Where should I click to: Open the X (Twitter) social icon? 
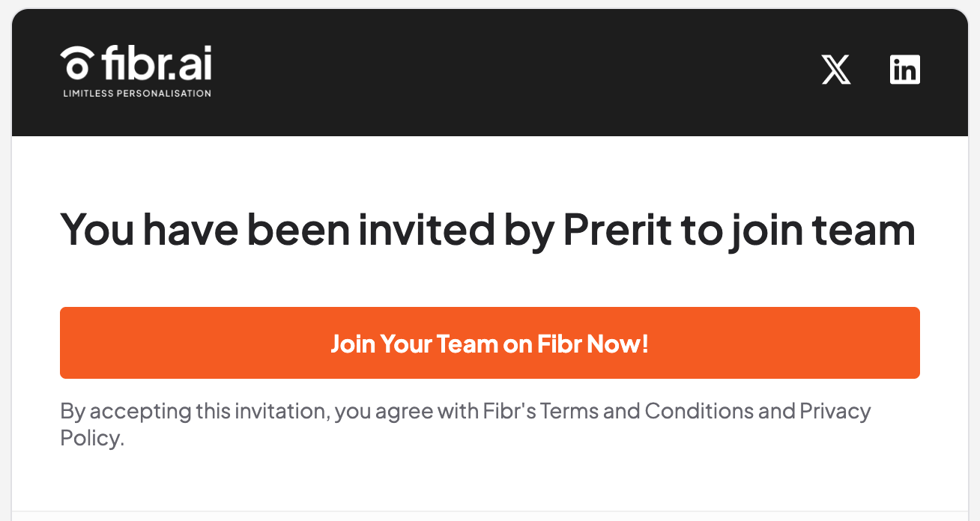836,70
